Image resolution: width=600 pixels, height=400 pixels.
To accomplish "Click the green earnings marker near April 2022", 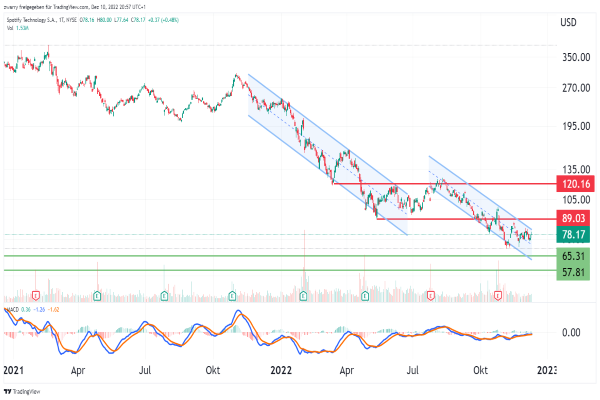I will (x=365, y=296).
